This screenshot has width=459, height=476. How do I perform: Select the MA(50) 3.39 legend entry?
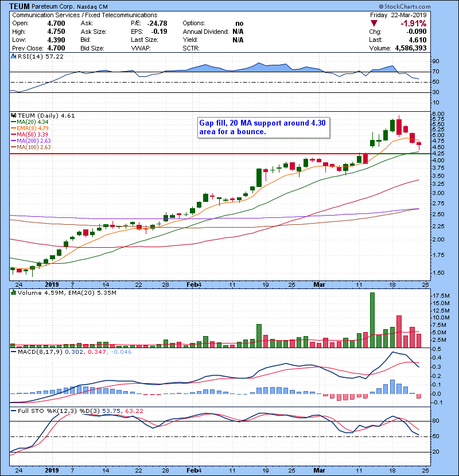(x=29, y=134)
